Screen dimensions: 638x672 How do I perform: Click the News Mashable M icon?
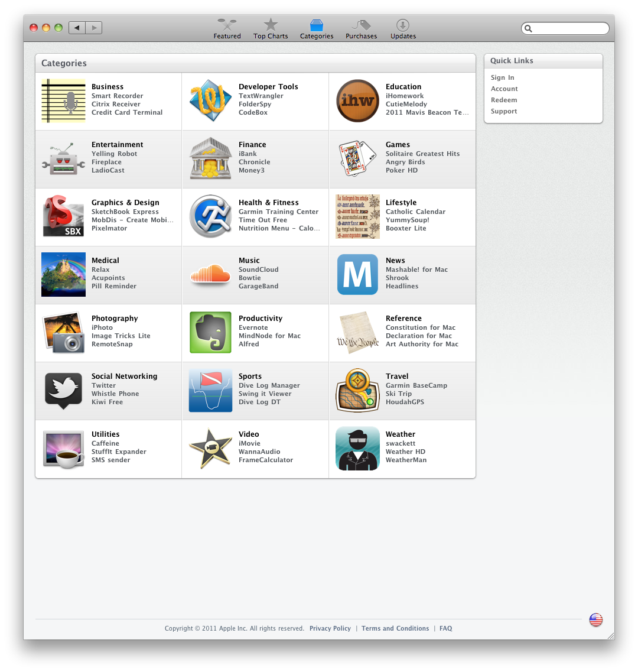click(357, 275)
